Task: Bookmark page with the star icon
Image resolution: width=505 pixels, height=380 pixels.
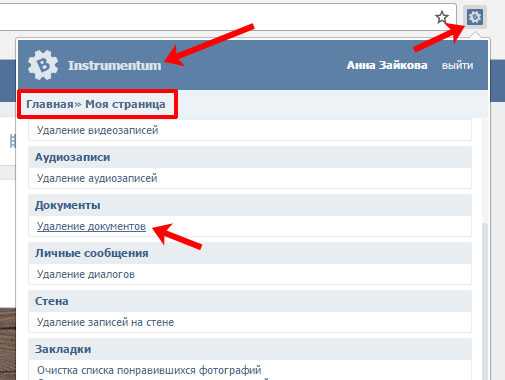Action: [x=442, y=17]
